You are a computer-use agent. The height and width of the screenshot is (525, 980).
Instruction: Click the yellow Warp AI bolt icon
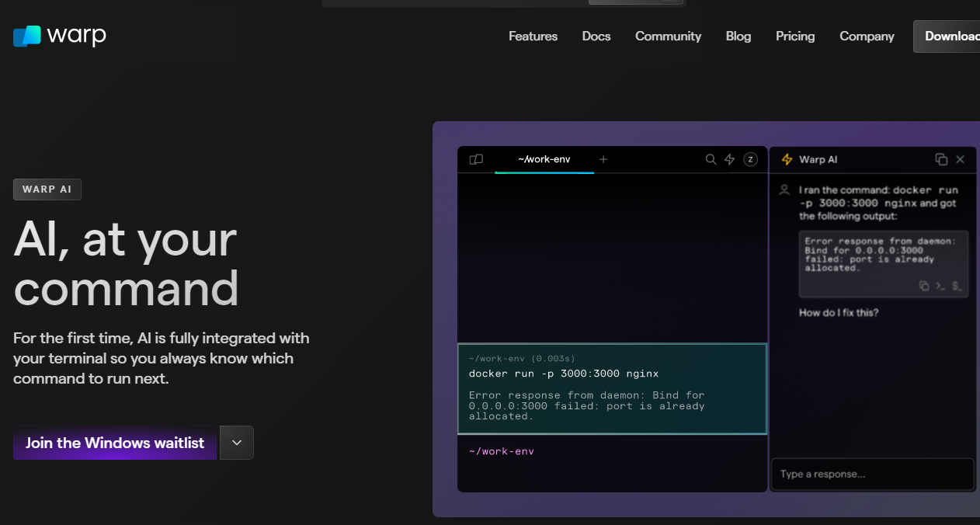point(787,159)
